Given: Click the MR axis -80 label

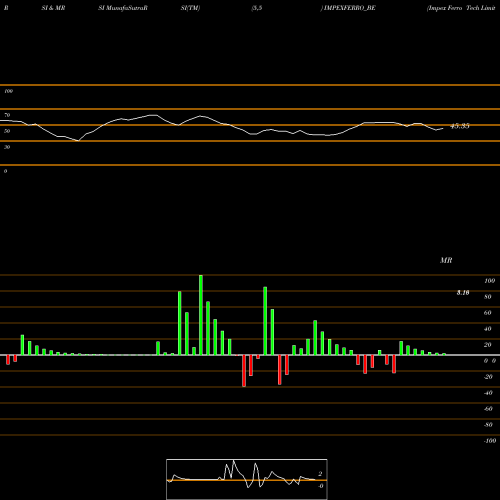Looking at the screenshot, I should tap(488, 425).
